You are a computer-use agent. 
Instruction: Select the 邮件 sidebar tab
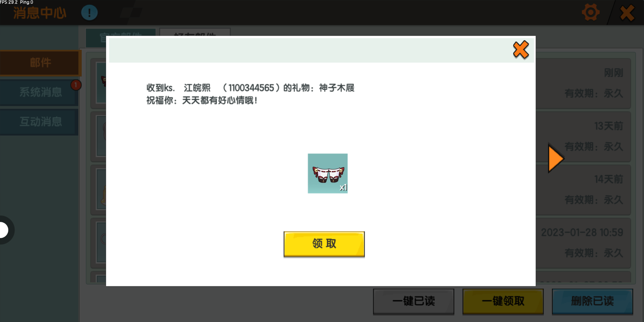click(40, 63)
